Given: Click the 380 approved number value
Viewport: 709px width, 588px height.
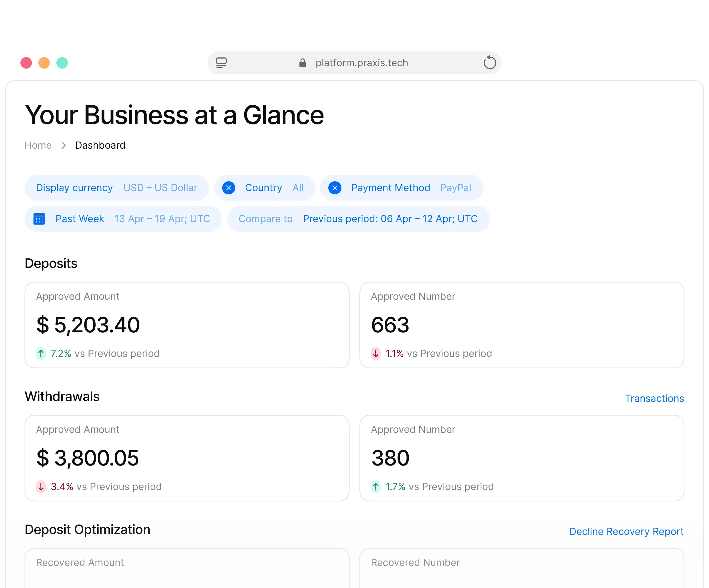Looking at the screenshot, I should click(x=390, y=458).
